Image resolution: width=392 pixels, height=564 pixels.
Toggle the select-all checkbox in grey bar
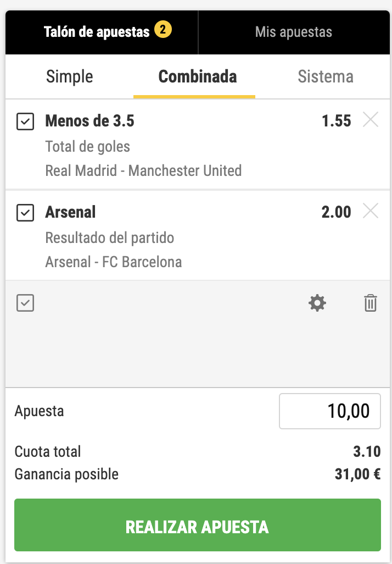click(x=25, y=303)
